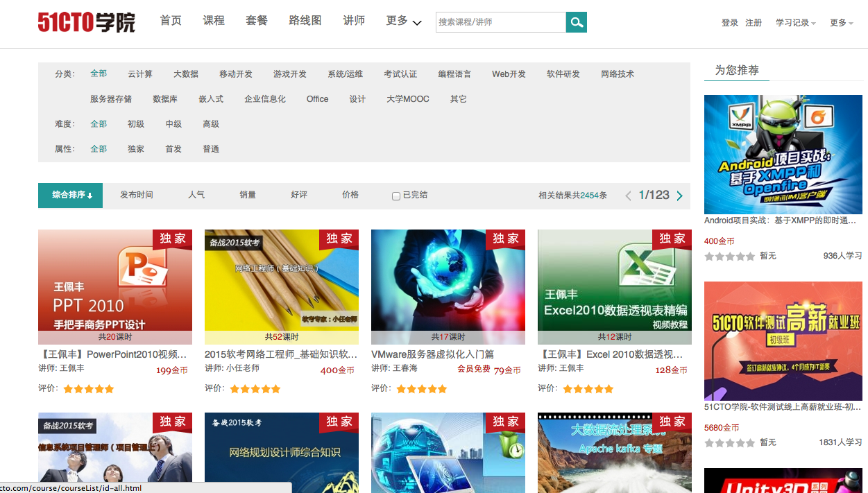Image resolution: width=868 pixels, height=493 pixels.
Task: Open 套餐 in the navigation bar
Action: click(257, 21)
